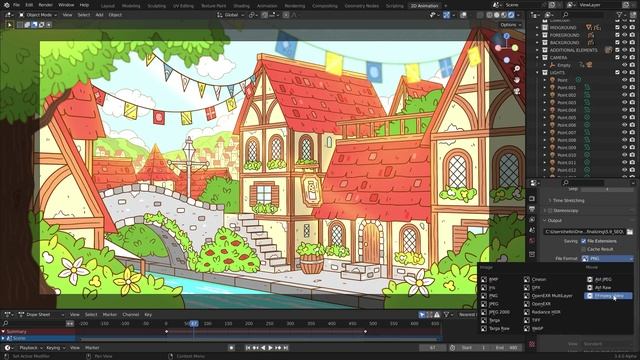Switch to the Shading workspace tab
This screenshot has height=360, width=640.
(242, 6)
